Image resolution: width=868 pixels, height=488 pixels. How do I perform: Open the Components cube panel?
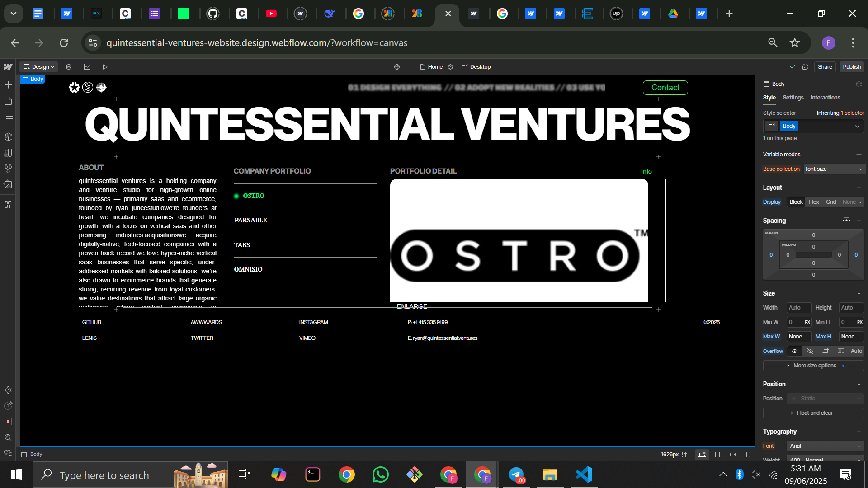(x=8, y=137)
